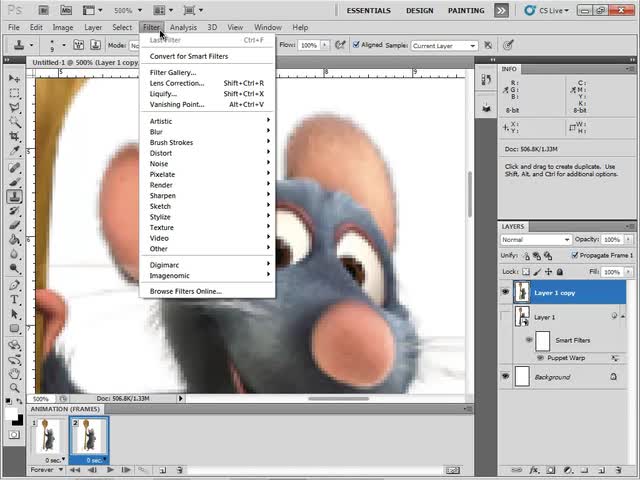
Task: Open the Fill slider arrow
Action: [x=629, y=272]
